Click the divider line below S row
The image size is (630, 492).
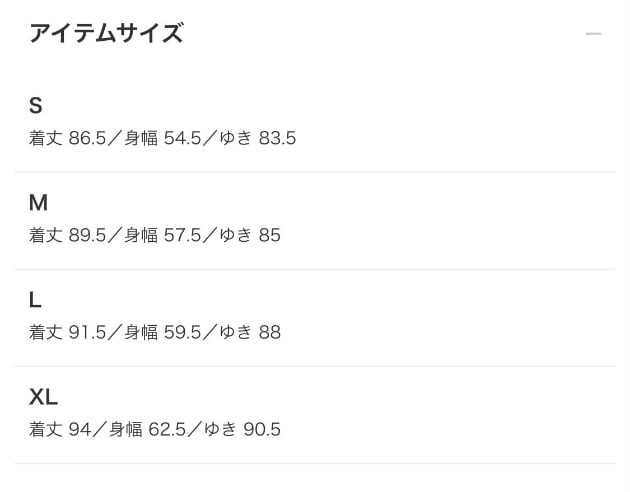pyautogui.click(x=315, y=172)
